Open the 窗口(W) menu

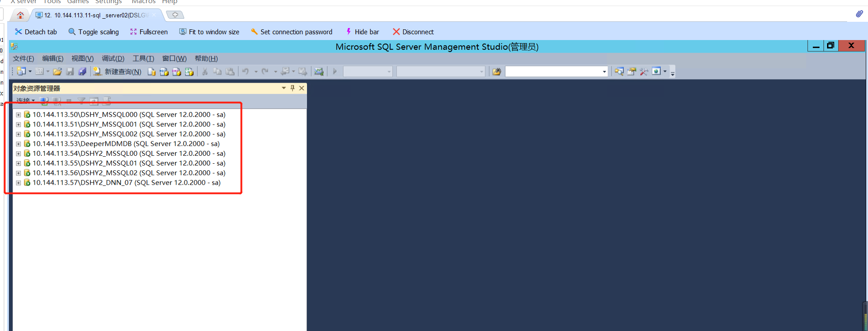click(174, 59)
